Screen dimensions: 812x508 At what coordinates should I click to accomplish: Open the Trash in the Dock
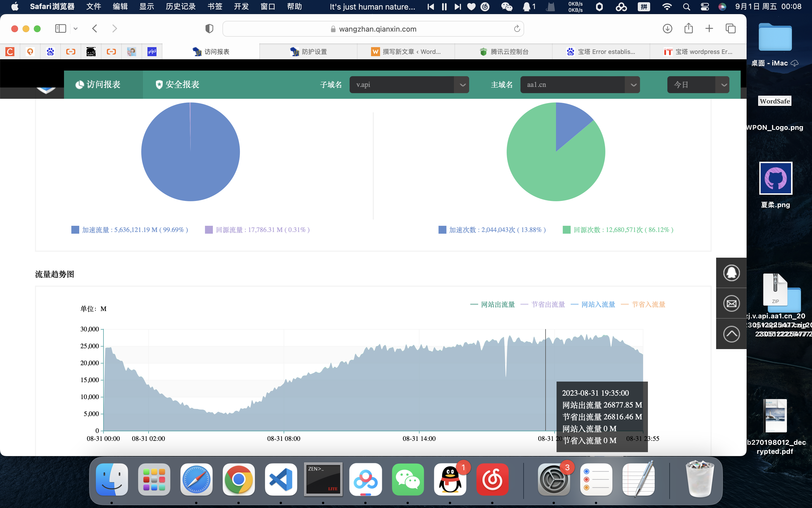(700, 479)
